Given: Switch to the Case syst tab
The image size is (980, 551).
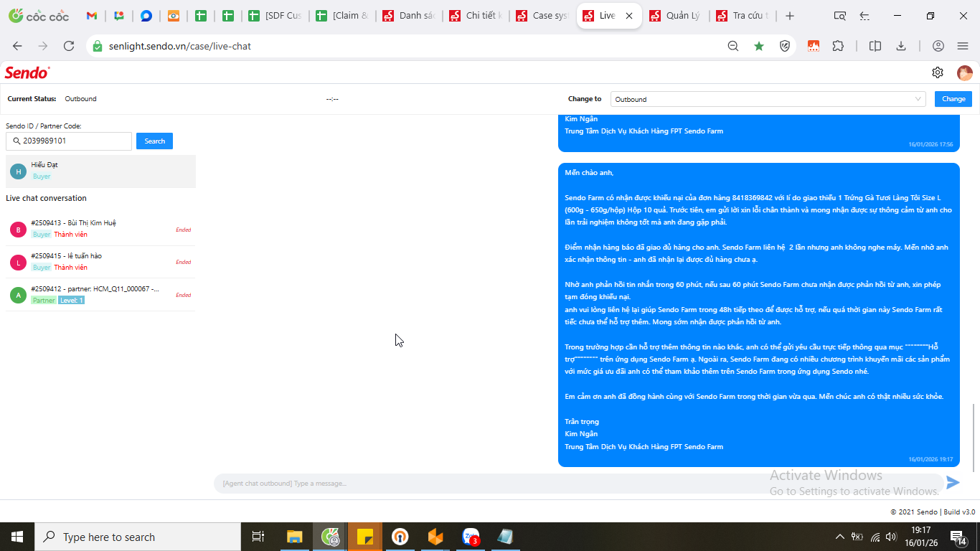Looking at the screenshot, I should (x=542, y=16).
